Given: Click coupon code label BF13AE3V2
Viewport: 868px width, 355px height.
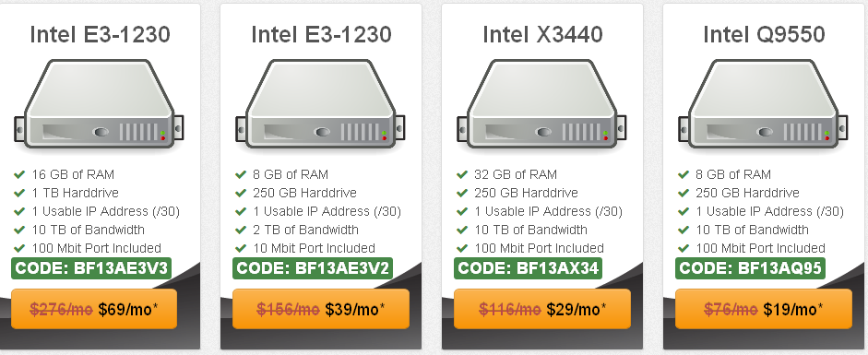Looking at the screenshot, I should coord(313,268).
